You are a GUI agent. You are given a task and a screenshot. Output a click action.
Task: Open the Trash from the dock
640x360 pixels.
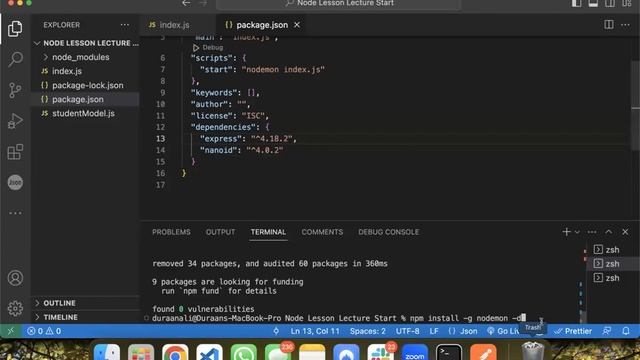click(x=533, y=351)
